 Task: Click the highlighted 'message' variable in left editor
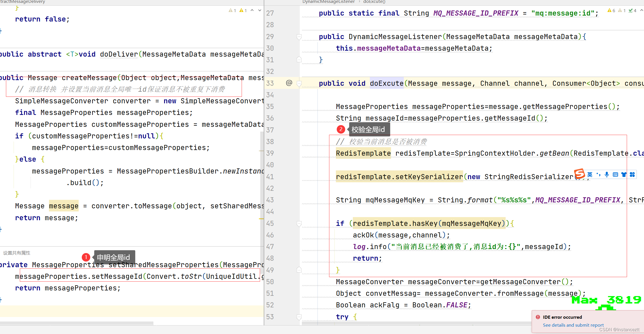point(64,206)
